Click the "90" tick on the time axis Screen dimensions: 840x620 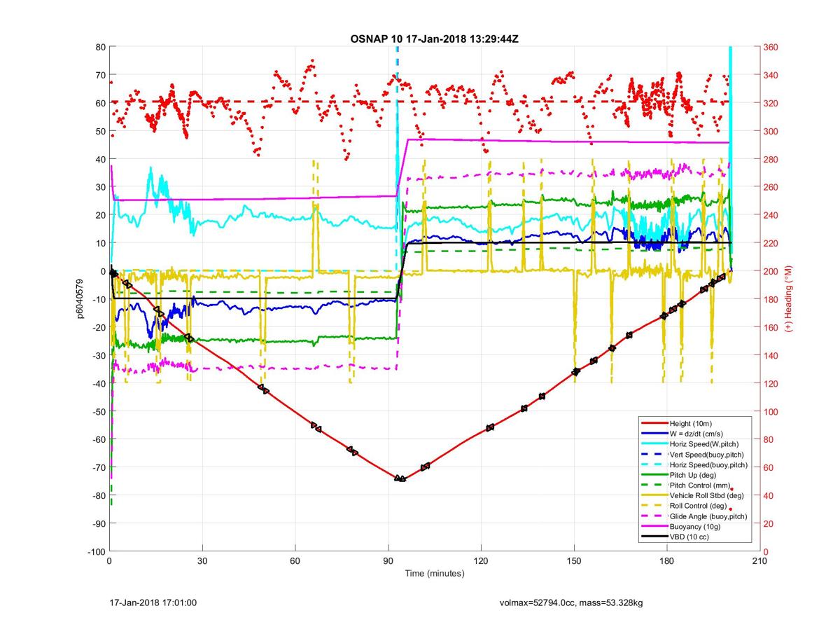tap(388, 561)
